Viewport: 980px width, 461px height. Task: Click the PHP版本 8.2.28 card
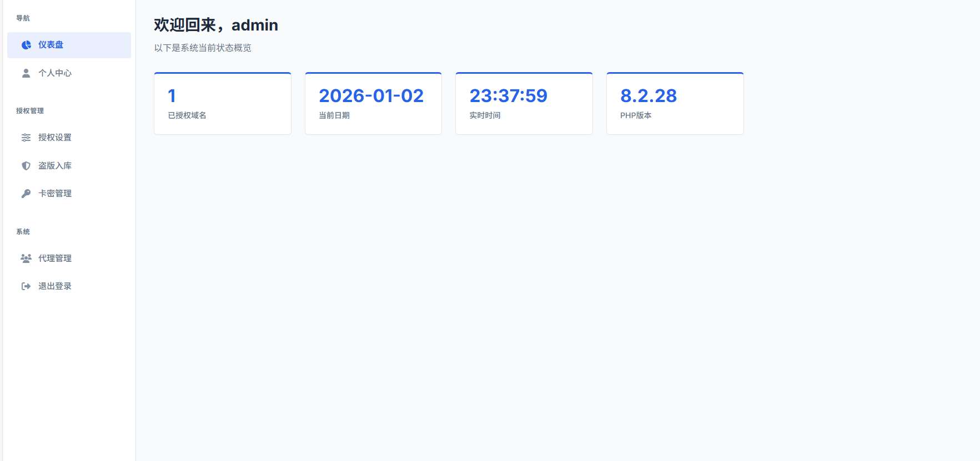(x=675, y=104)
